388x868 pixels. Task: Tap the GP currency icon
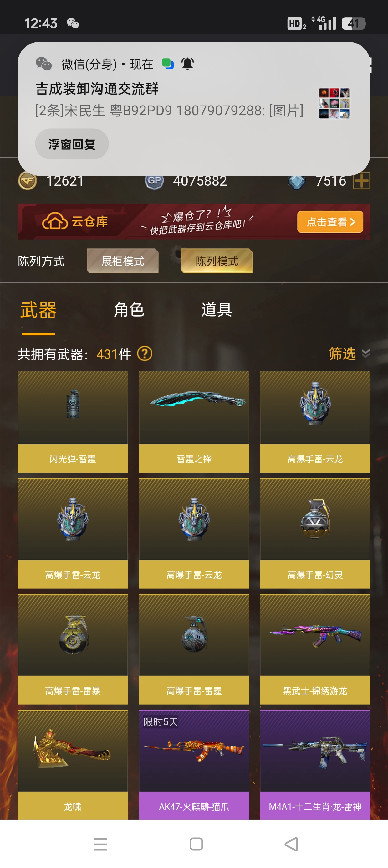coord(154,181)
